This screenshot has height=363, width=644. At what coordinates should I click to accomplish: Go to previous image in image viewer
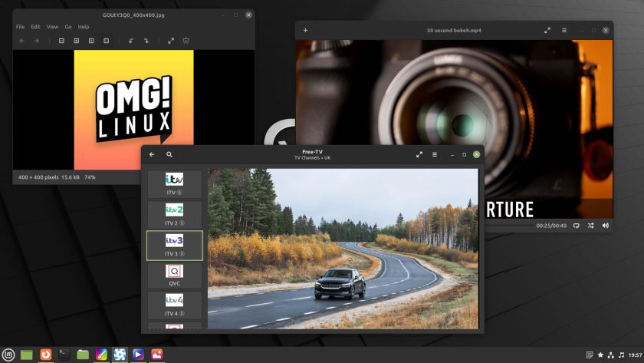pos(21,41)
